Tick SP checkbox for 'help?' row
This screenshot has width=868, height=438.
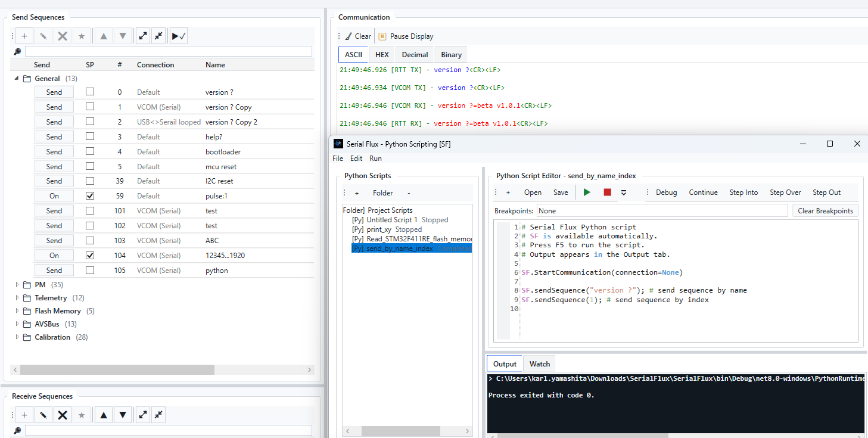point(90,136)
